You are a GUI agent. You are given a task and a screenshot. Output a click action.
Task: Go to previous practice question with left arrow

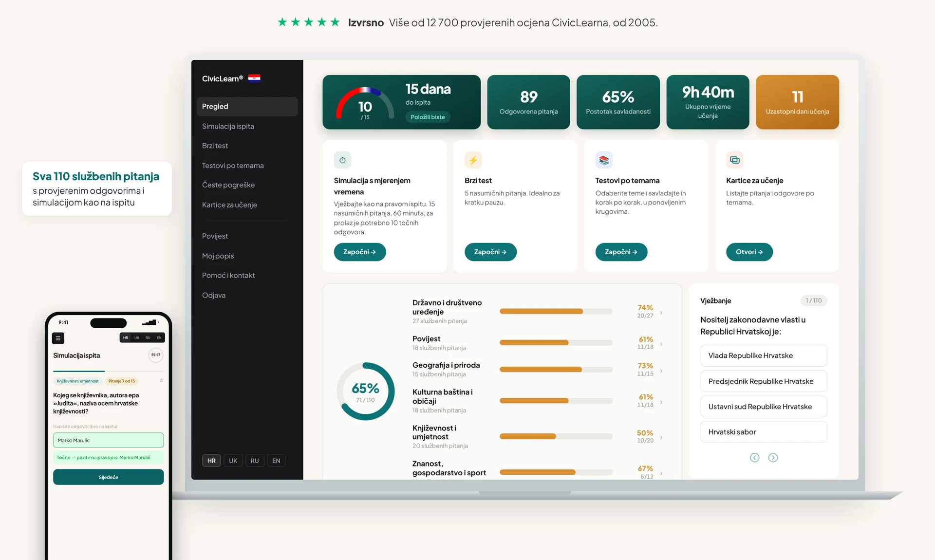(x=755, y=458)
